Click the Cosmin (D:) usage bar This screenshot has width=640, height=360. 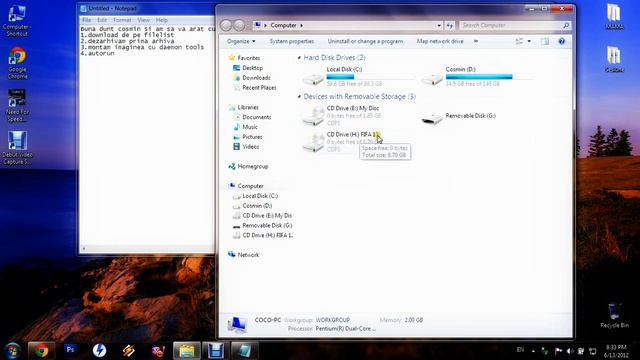click(x=489, y=77)
